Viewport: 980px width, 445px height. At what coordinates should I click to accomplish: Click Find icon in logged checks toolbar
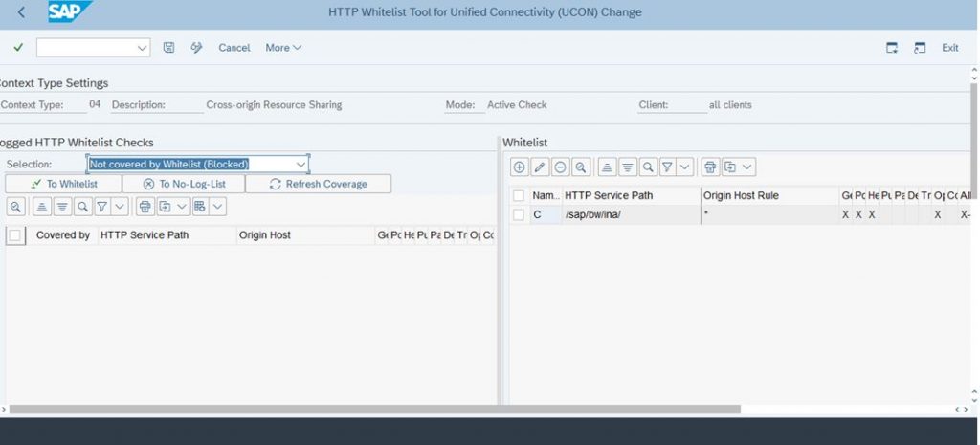point(82,207)
